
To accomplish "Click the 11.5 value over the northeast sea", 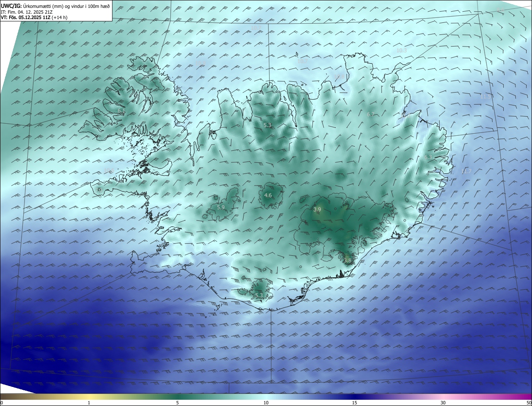I will click(485, 96).
